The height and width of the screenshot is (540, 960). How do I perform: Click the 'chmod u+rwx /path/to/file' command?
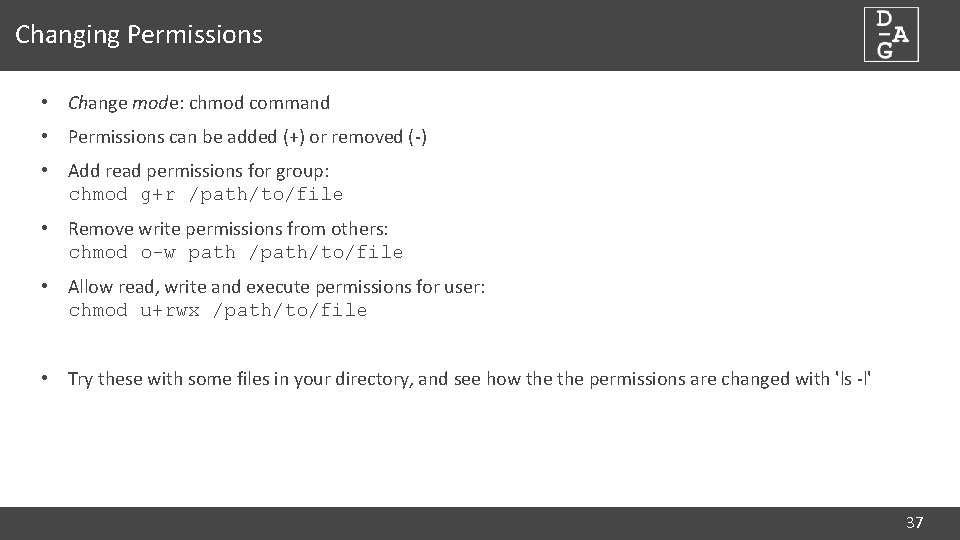pyautogui.click(x=217, y=310)
